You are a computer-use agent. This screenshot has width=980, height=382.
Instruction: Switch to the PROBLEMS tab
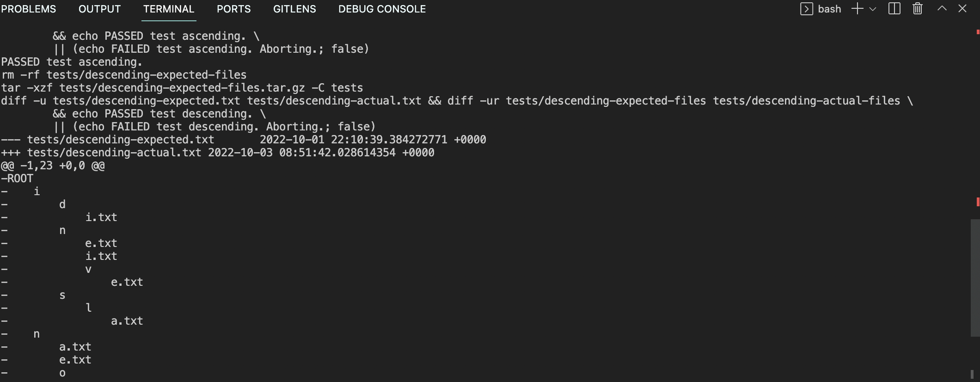tap(29, 9)
